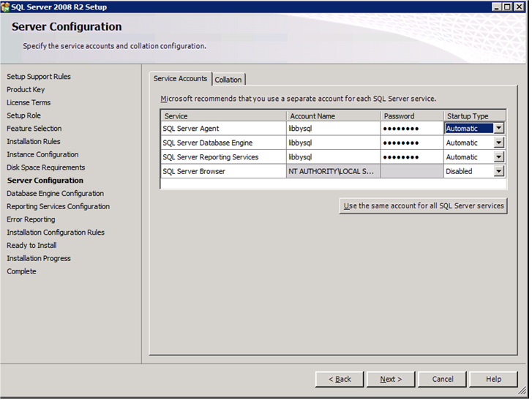Image resolution: width=532 pixels, height=400 pixels.
Task: Switch to the Collation tab
Action: coord(228,80)
